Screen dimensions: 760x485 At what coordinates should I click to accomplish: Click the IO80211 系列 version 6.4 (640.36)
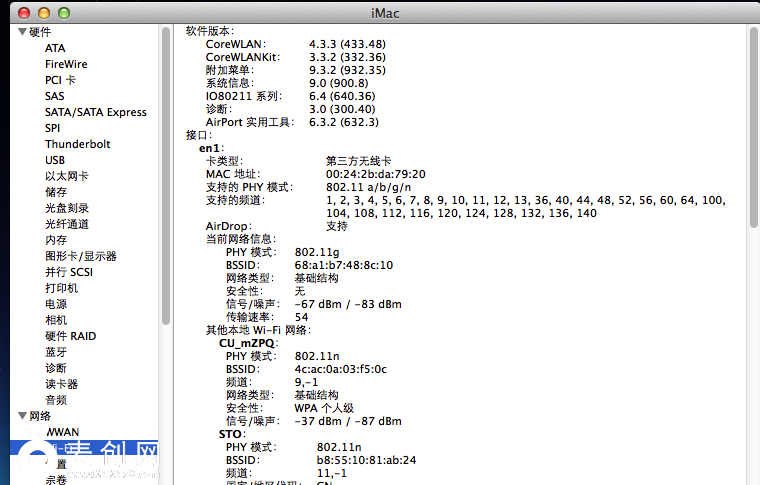click(342, 96)
